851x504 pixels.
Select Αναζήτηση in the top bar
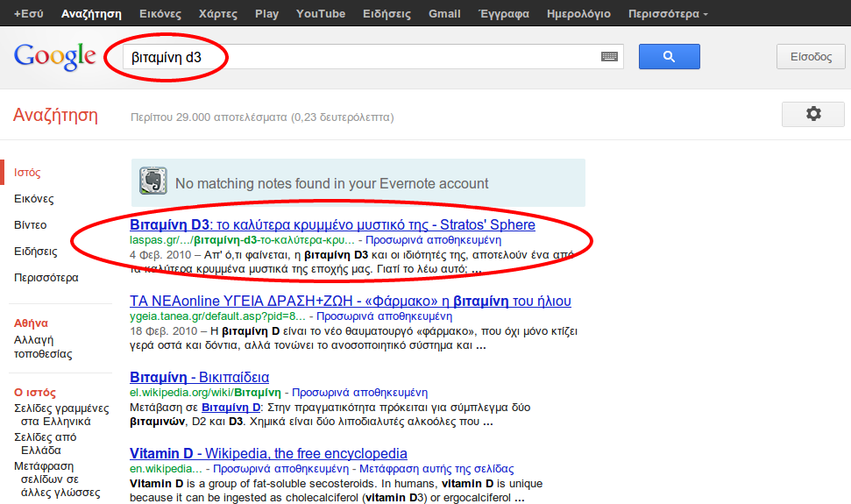(91, 13)
